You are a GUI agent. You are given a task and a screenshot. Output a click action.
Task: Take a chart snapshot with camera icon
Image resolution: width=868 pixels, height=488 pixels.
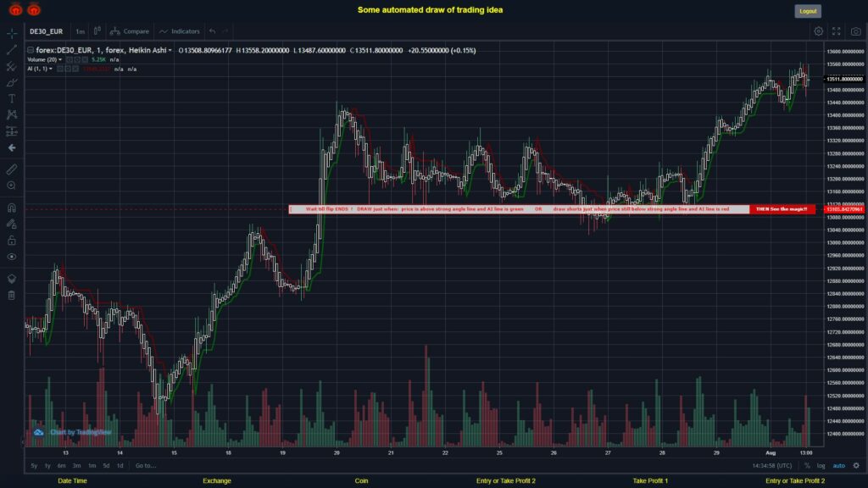coord(856,31)
